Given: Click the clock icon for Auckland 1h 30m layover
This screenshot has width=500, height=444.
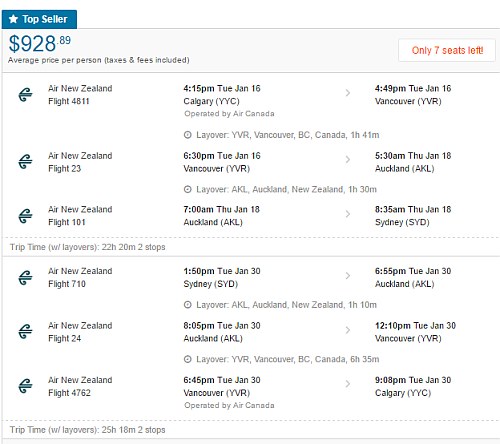Looking at the screenshot, I should (x=188, y=189).
